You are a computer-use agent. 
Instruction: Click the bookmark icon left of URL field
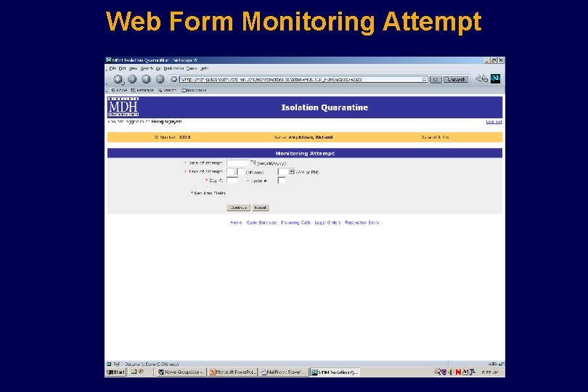[x=174, y=79]
